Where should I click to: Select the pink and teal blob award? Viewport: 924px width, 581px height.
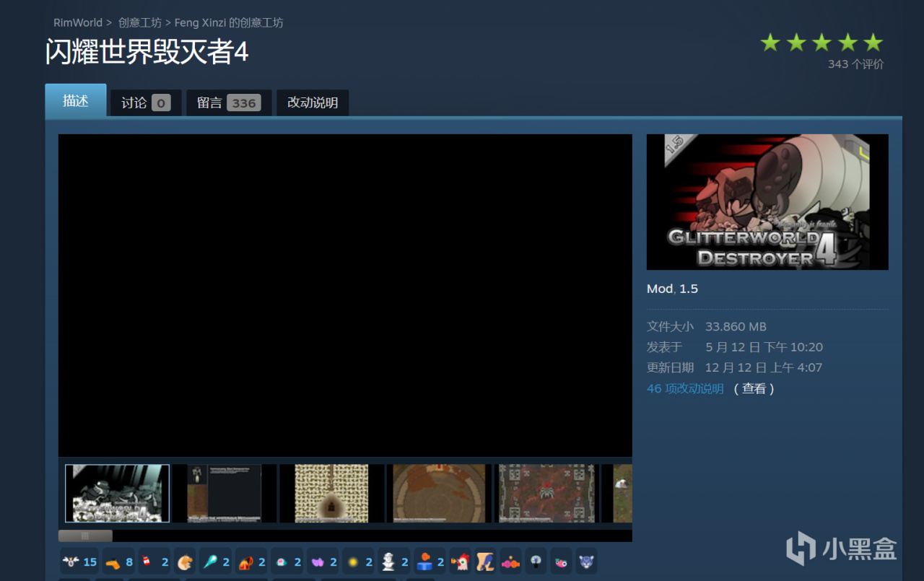tap(287, 562)
